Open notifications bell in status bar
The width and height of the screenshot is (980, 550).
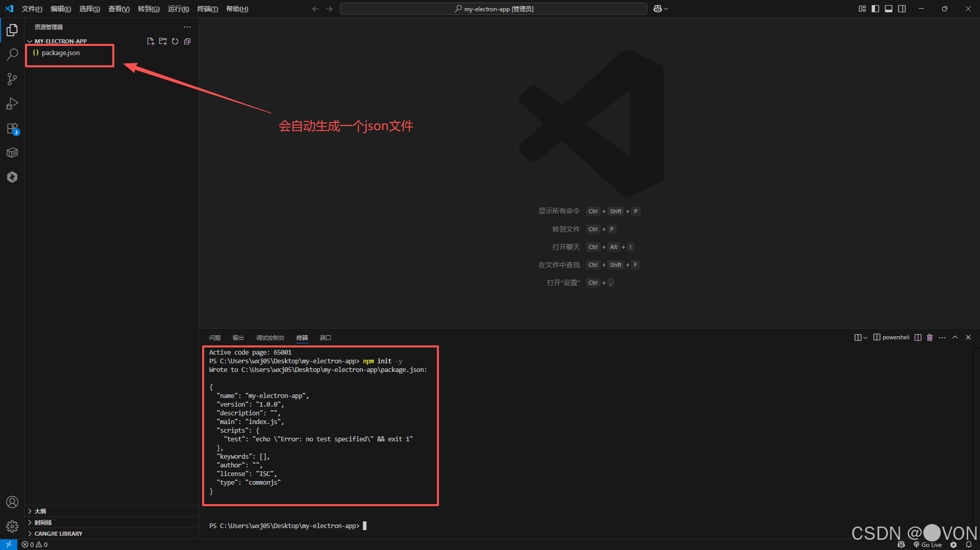coord(969,544)
